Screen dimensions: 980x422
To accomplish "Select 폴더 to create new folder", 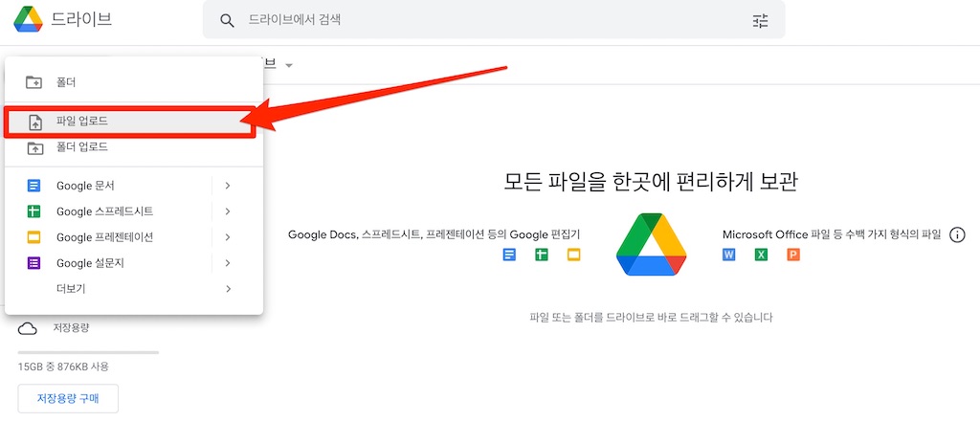I will 134,82.
